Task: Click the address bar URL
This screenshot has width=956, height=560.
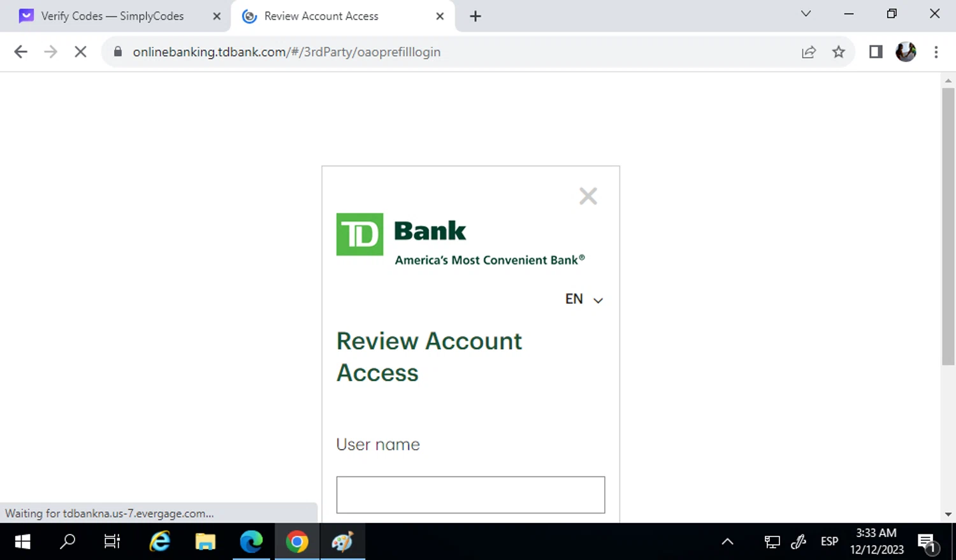Action: (286, 52)
